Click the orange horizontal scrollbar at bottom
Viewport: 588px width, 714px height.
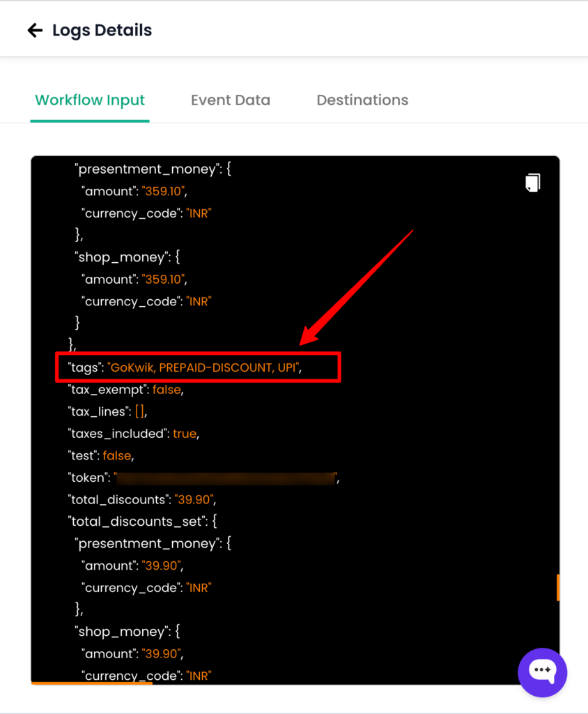(x=91, y=683)
